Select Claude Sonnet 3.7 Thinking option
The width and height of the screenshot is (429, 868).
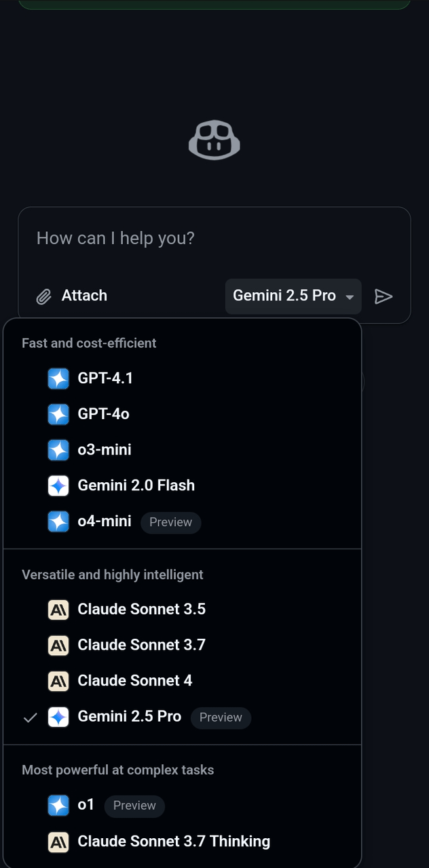pos(174,842)
